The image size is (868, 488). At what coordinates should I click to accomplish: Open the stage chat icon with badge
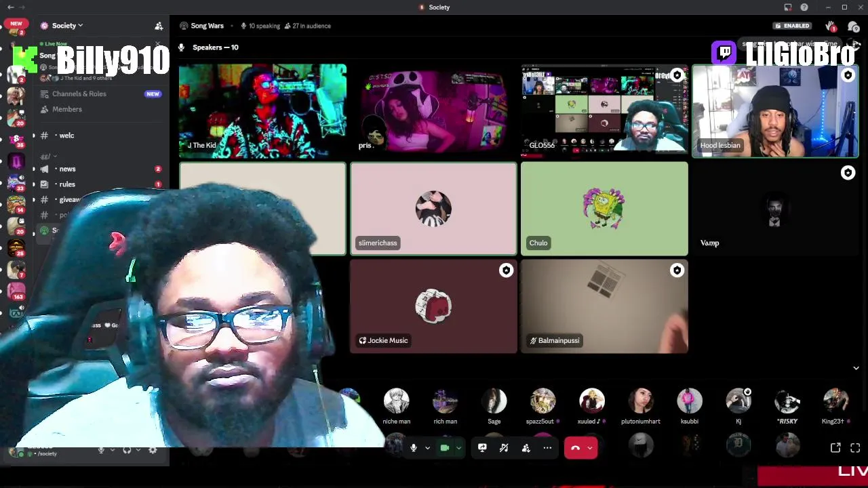coord(853,26)
